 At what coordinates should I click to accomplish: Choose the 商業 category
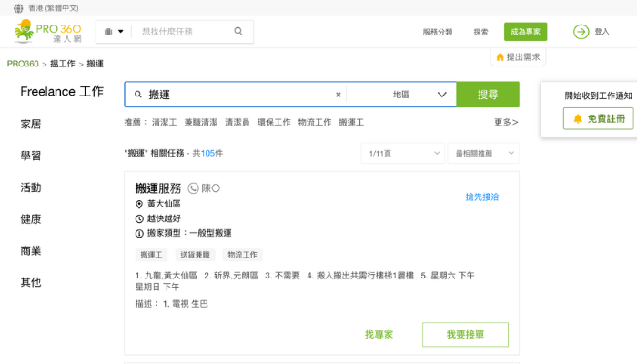pos(31,250)
